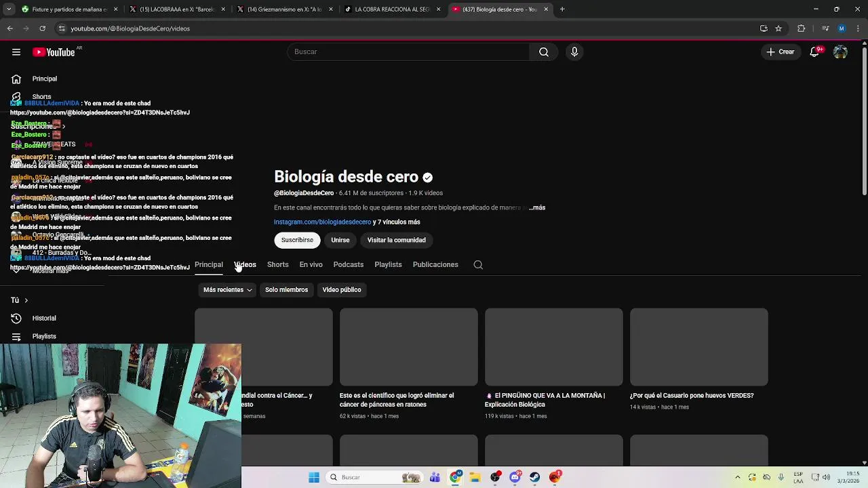868x488 pixels.
Task: Open Chrome from the taskbar
Action: click(456, 477)
